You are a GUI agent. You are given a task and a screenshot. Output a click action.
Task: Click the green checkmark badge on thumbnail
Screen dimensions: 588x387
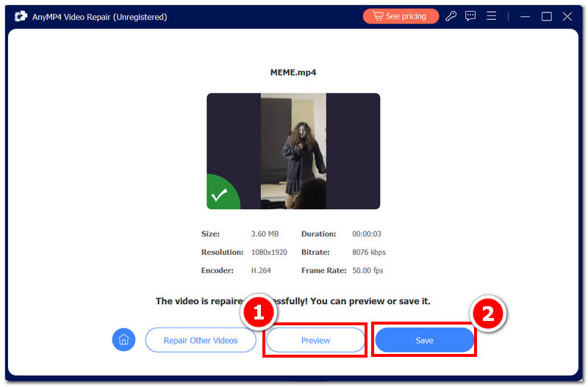pyautogui.click(x=220, y=196)
